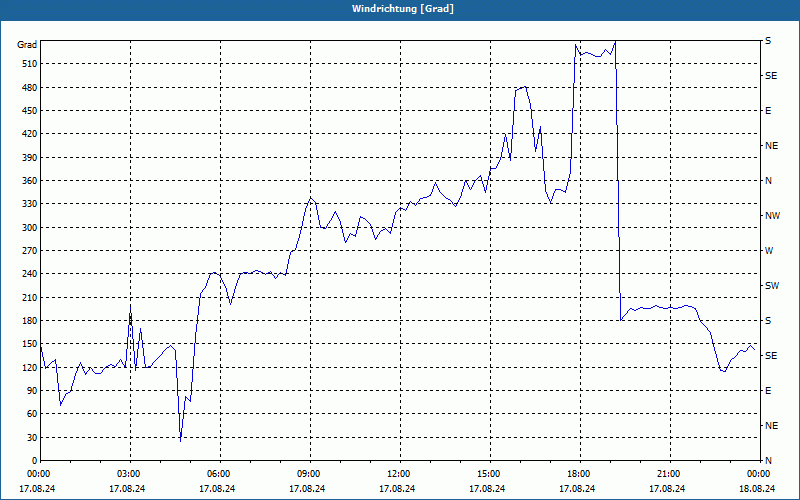Pick the 390 y-axis value
The height and width of the screenshot is (500, 800).
(x=29, y=157)
